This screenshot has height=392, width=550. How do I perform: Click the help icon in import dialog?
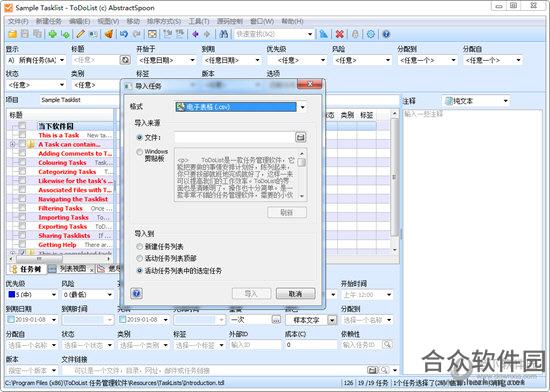pyautogui.click(x=136, y=293)
